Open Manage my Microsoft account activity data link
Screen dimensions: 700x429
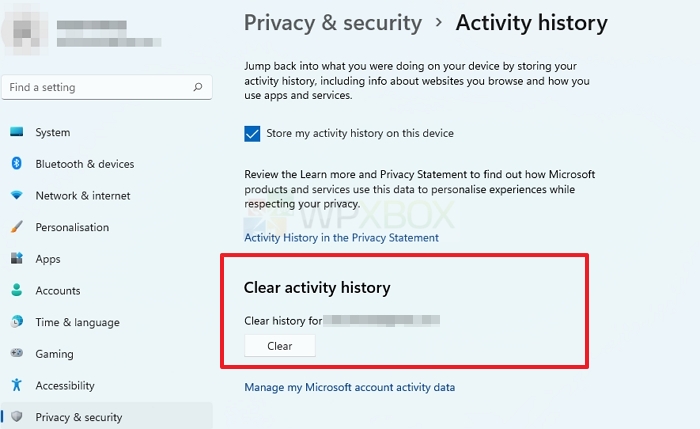coord(350,387)
